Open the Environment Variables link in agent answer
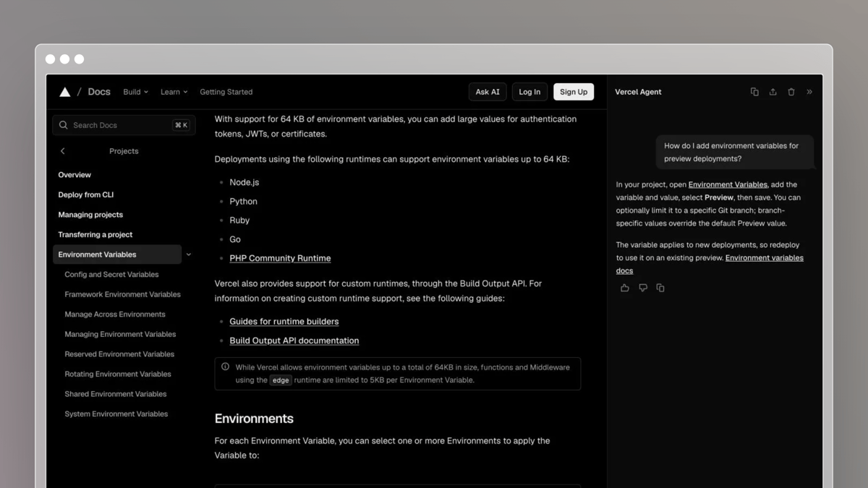This screenshot has height=488, width=868. pyautogui.click(x=728, y=184)
